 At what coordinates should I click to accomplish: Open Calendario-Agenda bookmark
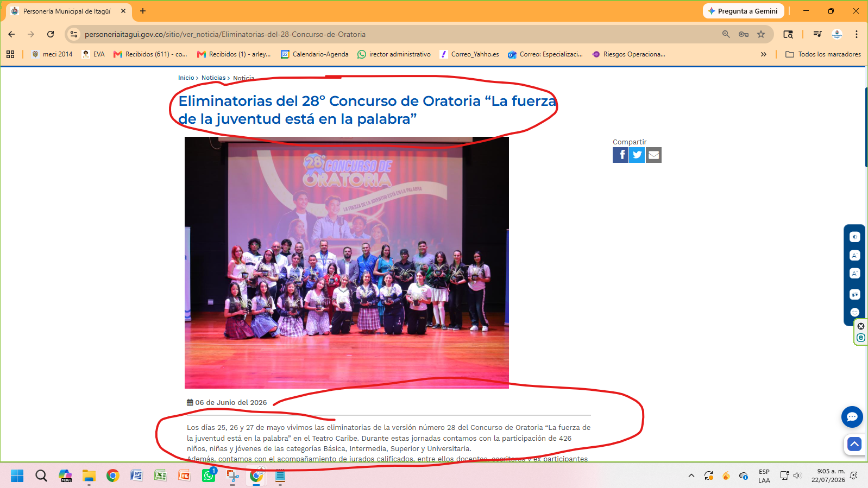[315, 54]
